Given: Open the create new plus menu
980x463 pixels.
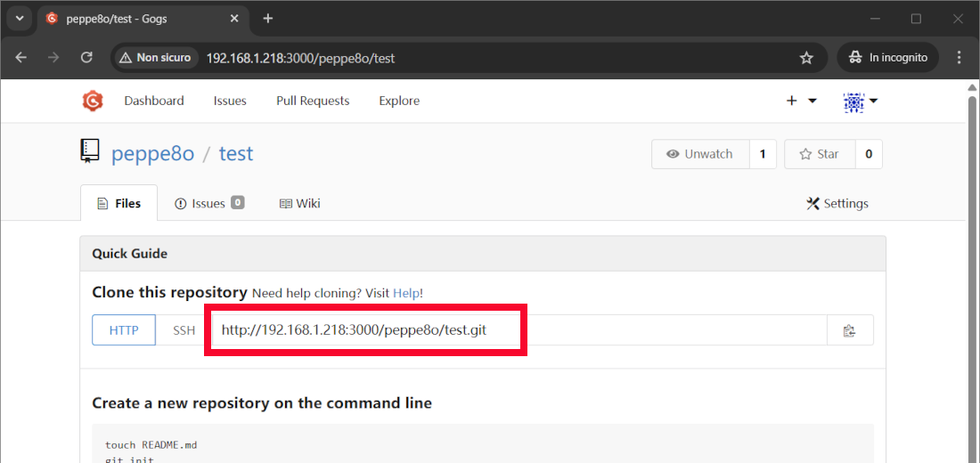Looking at the screenshot, I should click(801, 101).
